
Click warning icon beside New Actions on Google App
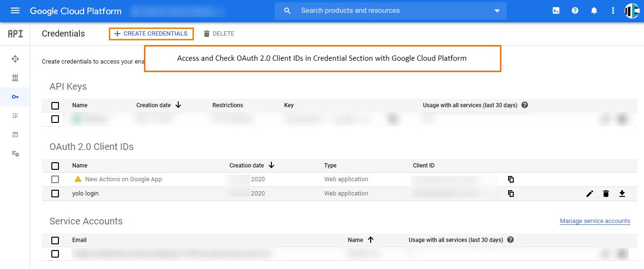pos(78,179)
